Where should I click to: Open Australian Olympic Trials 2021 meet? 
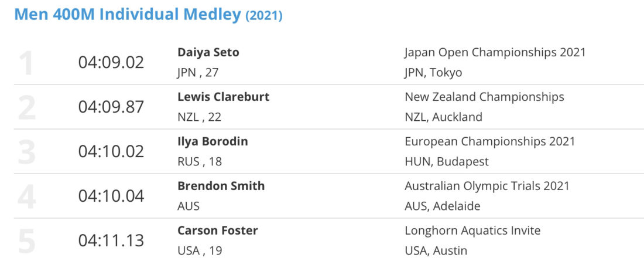coord(487,186)
